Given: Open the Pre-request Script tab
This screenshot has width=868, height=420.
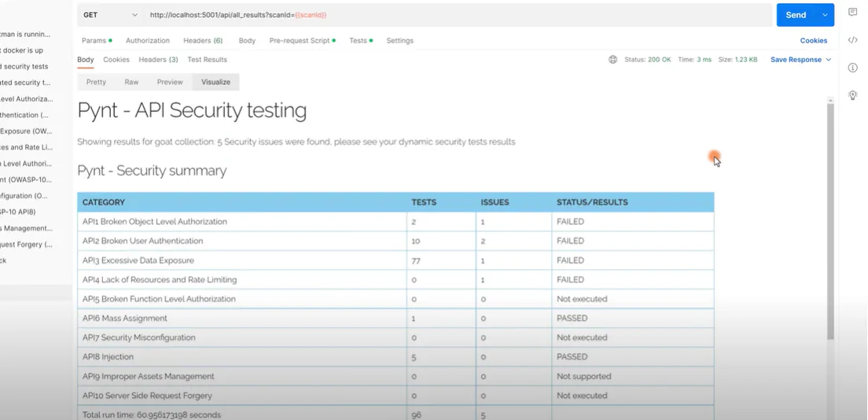Looking at the screenshot, I should click(x=302, y=40).
